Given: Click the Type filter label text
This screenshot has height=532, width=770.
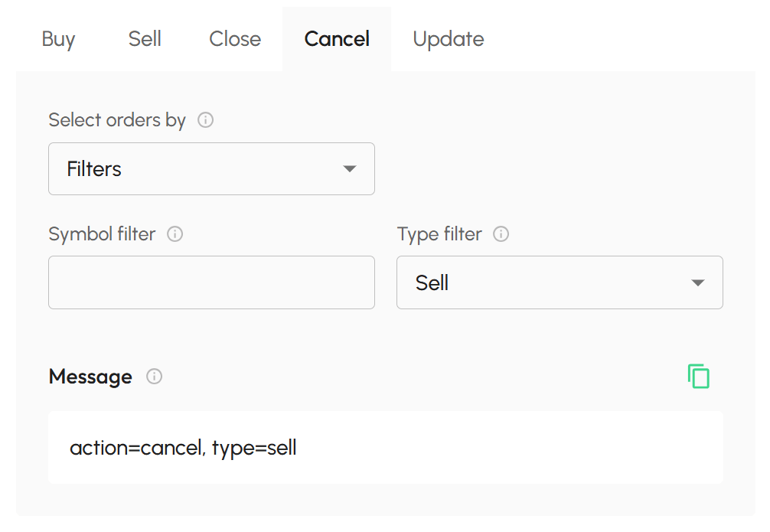Looking at the screenshot, I should tap(439, 234).
